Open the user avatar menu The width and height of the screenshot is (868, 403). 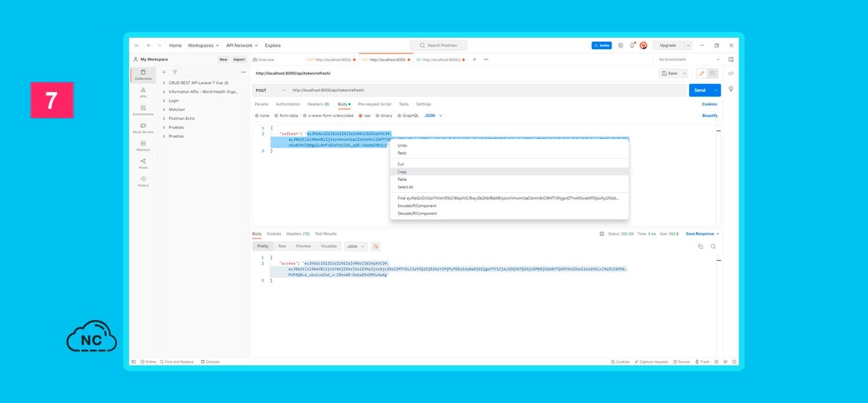(x=643, y=45)
